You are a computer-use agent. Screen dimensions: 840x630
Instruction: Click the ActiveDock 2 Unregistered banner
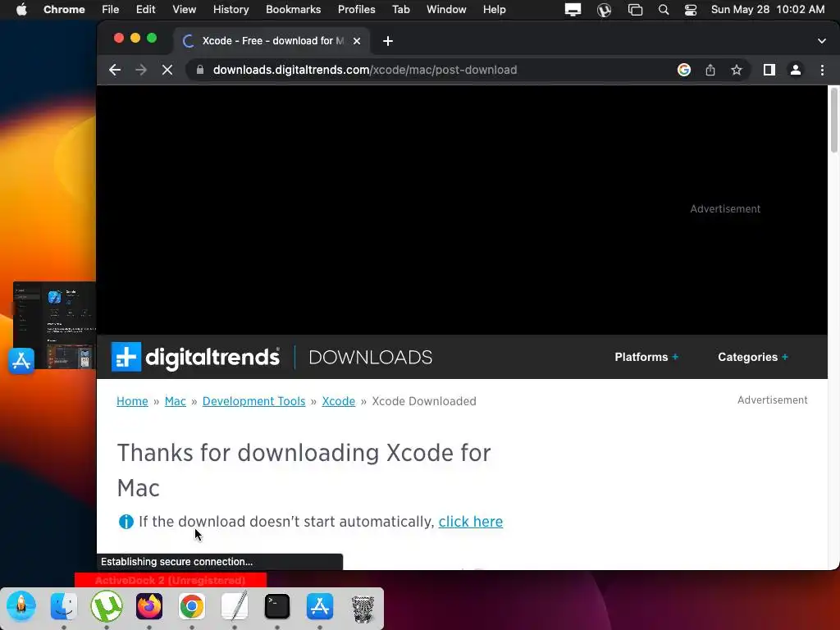pyautogui.click(x=171, y=580)
